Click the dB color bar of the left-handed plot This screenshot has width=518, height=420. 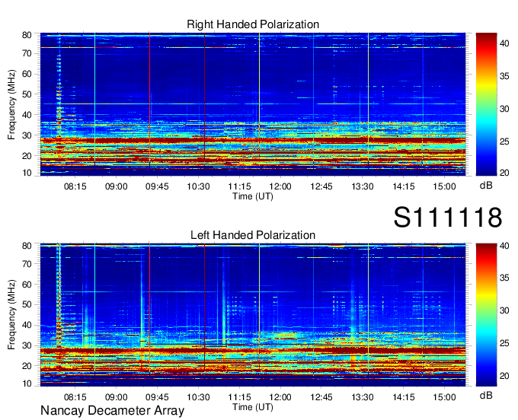point(486,315)
